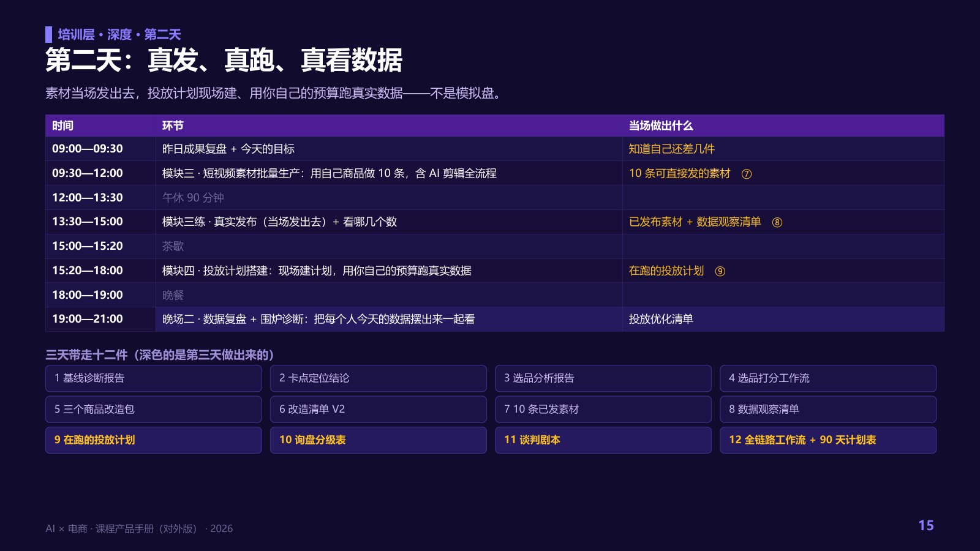The width and height of the screenshot is (980, 551).
Task: Select the 10 条可直接发的素材 output text
Action: coord(680,173)
